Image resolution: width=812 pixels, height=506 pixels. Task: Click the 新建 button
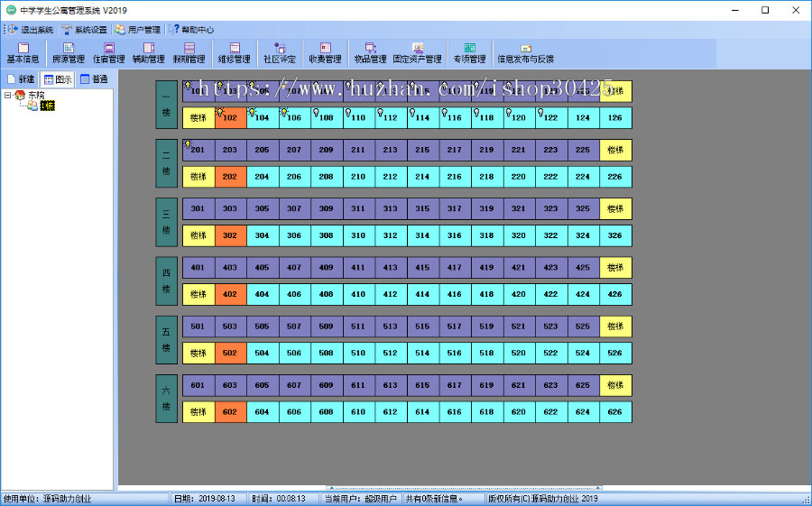(21, 79)
